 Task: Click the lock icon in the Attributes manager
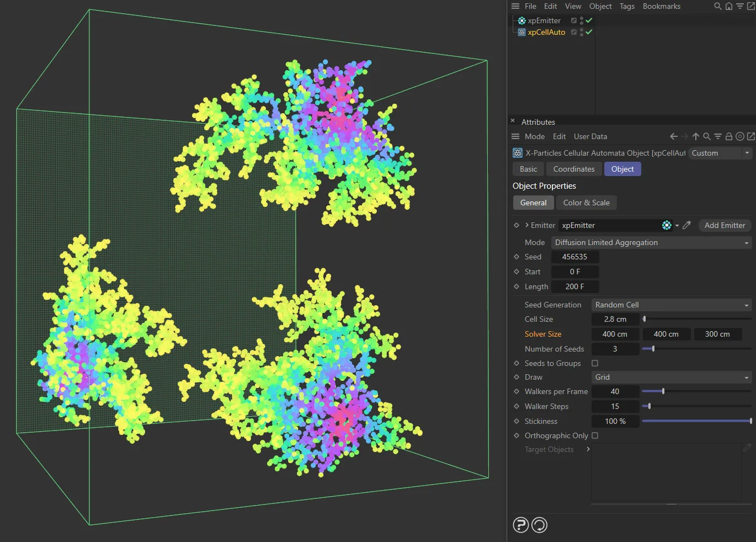(728, 136)
